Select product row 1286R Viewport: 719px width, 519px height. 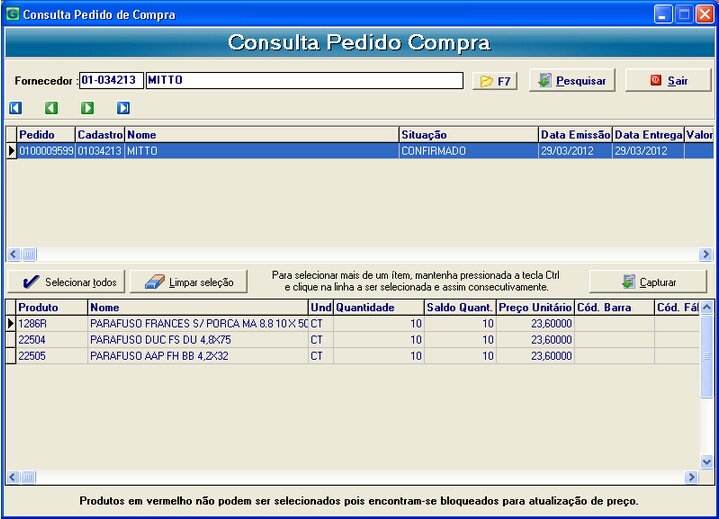(x=353, y=324)
